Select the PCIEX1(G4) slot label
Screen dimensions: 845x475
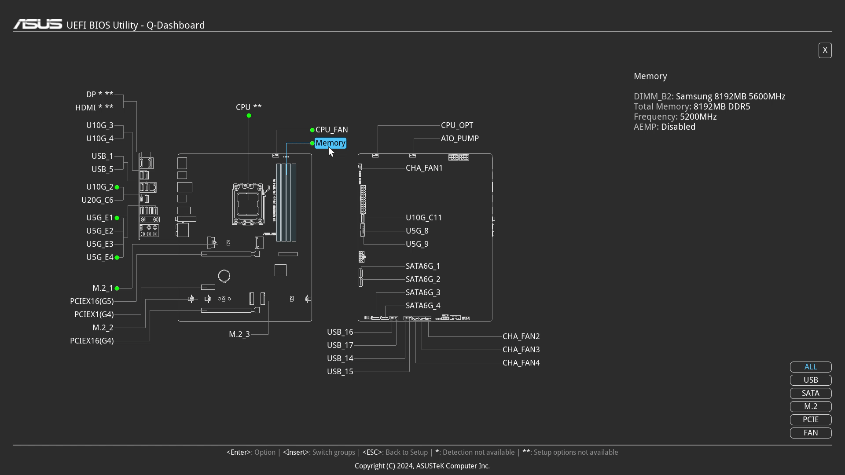tap(94, 314)
